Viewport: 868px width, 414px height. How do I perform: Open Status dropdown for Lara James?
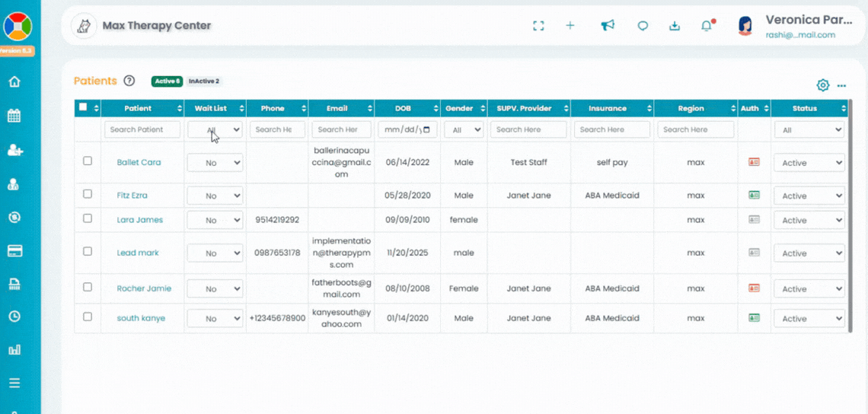pyautogui.click(x=809, y=220)
